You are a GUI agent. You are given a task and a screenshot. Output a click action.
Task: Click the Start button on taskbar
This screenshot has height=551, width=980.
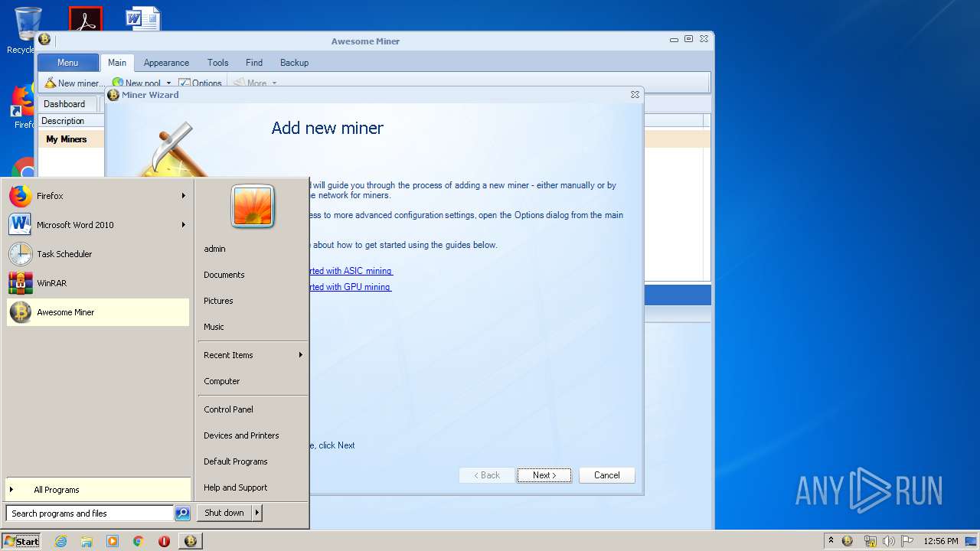point(21,541)
